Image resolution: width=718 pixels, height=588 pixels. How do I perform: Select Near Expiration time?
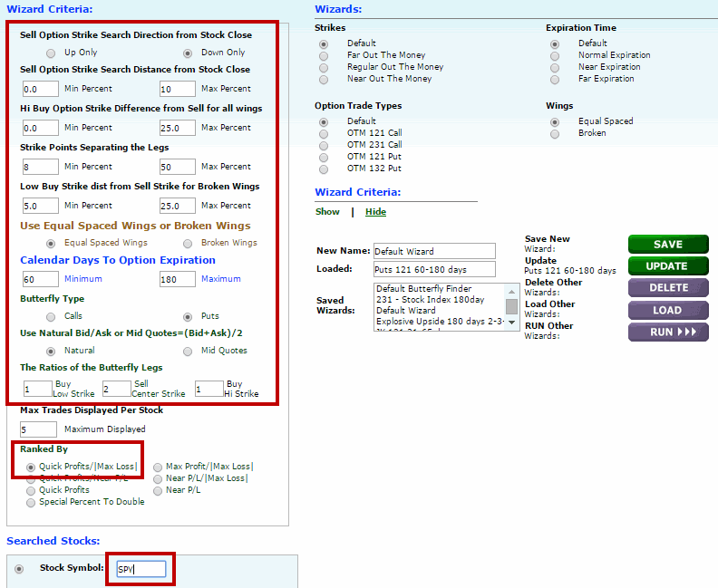pyautogui.click(x=555, y=68)
